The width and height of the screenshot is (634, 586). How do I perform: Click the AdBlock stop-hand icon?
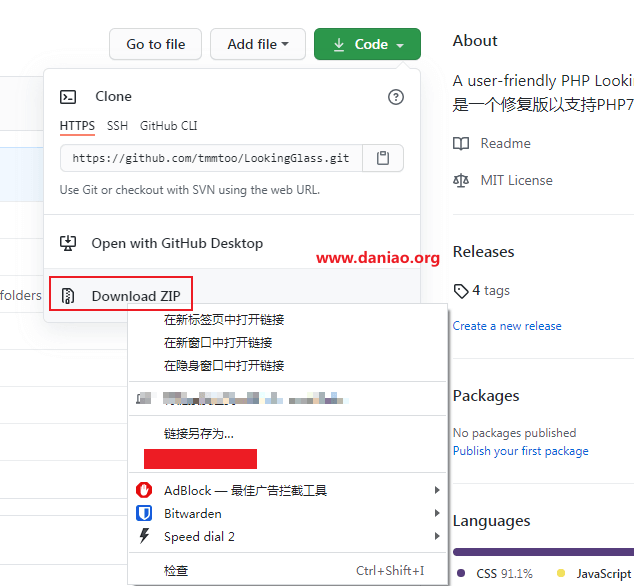coord(144,490)
